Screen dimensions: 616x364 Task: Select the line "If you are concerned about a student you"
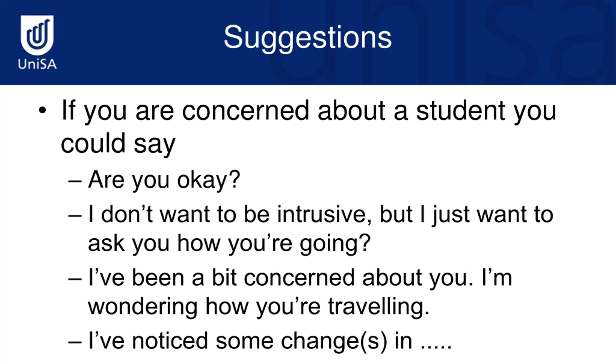pyautogui.click(x=309, y=112)
